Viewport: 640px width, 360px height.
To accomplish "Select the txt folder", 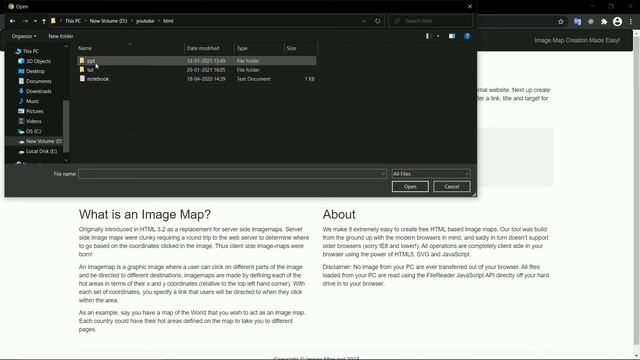I will [x=196, y=70].
